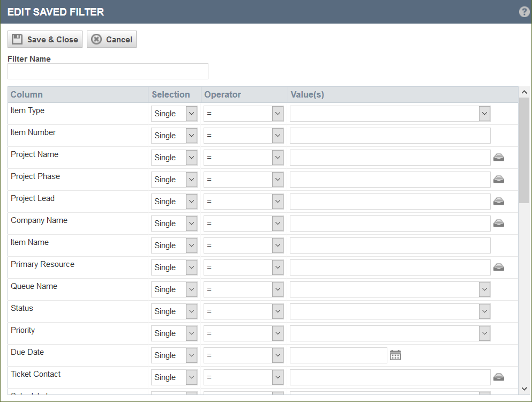
Task: Open the Due Date calendar picker
Action: click(x=395, y=355)
